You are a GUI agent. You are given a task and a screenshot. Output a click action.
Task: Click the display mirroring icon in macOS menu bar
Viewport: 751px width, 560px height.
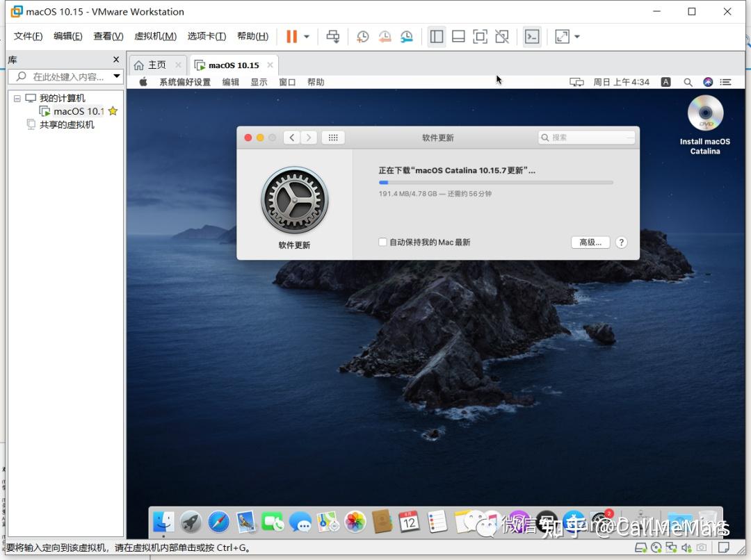coord(576,82)
